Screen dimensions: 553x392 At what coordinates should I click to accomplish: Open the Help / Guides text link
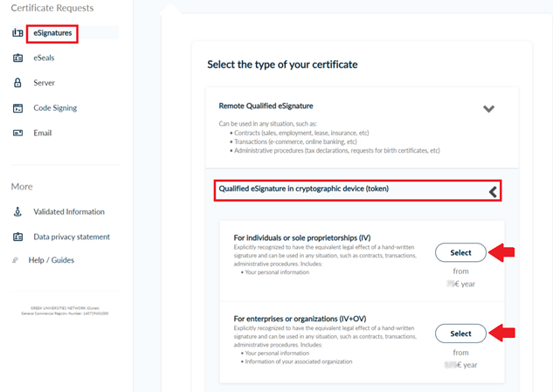pyautogui.click(x=52, y=260)
